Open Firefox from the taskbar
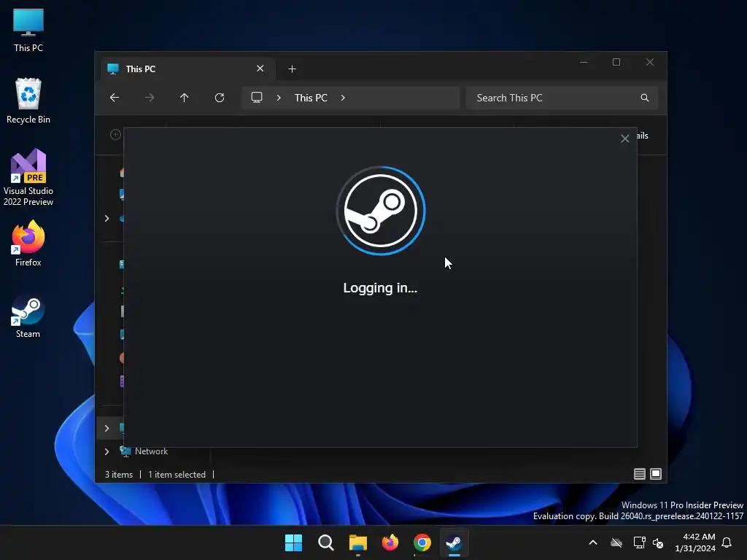Image resolution: width=747 pixels, height=560 pixels. point(390,542)
